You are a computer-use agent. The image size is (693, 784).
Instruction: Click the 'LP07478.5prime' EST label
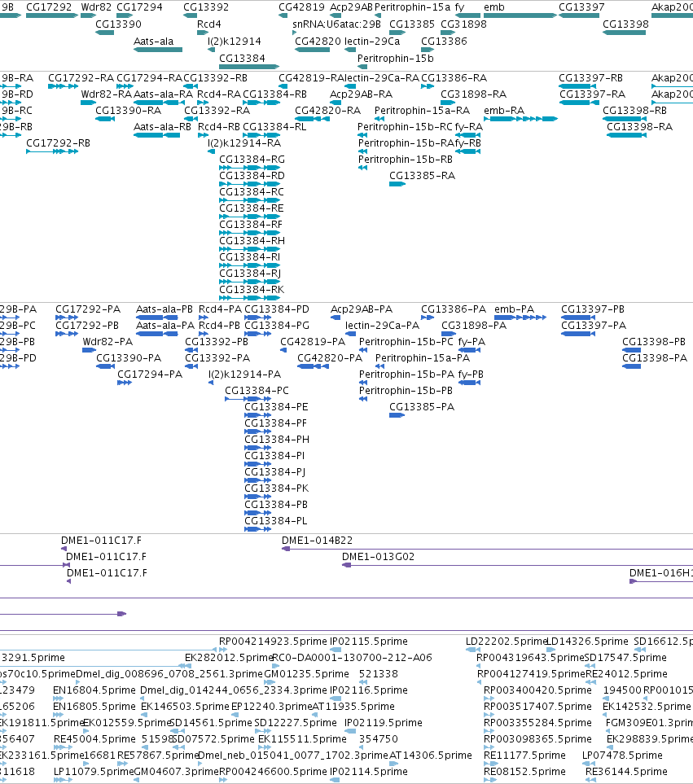[x=622, y=755]
